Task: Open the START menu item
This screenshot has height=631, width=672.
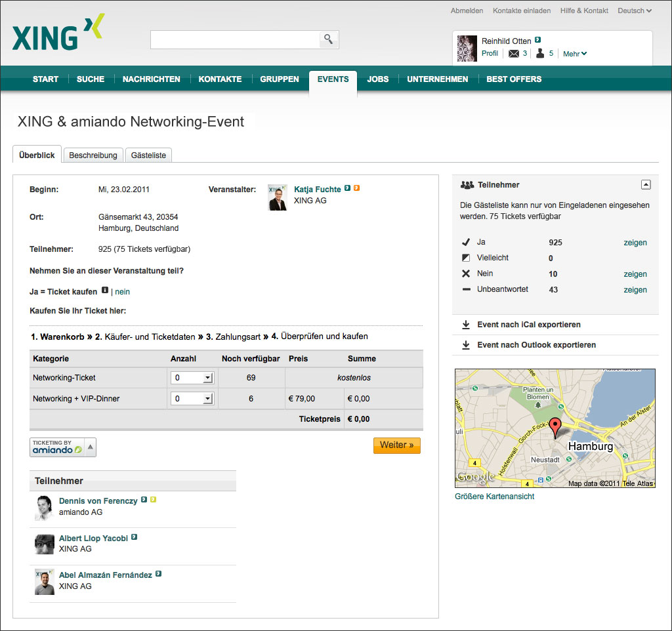Action: (x=45, y=79)
